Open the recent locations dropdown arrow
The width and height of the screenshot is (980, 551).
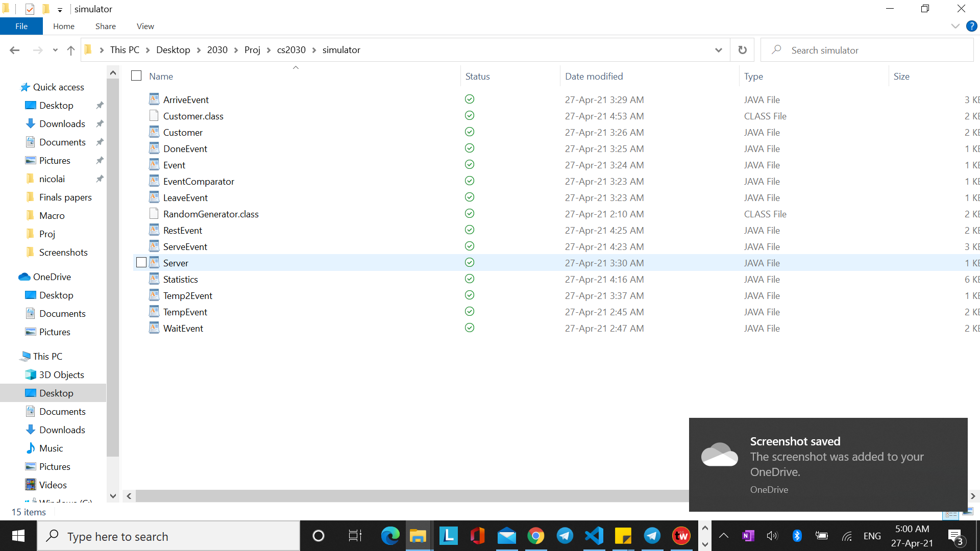55,50
